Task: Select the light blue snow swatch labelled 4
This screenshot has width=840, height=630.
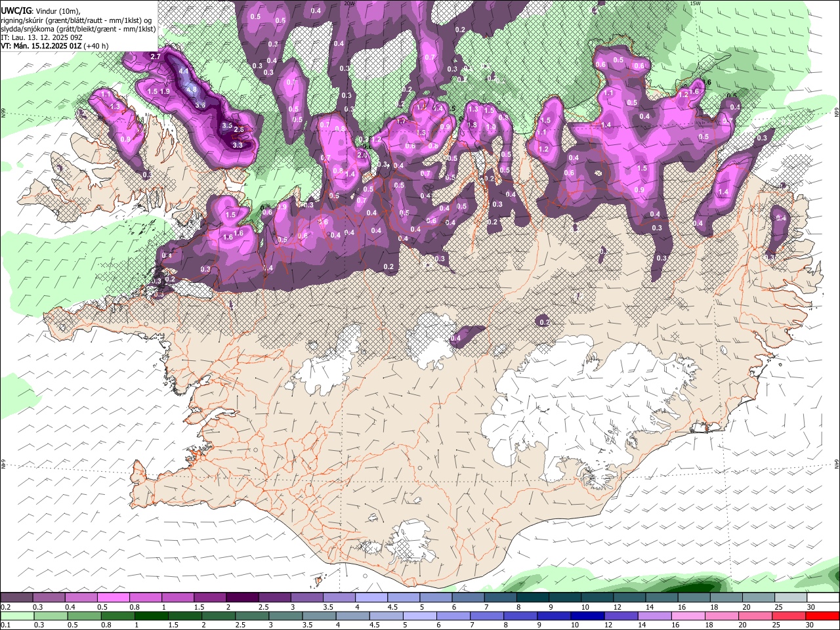Action: click(371, 598)
